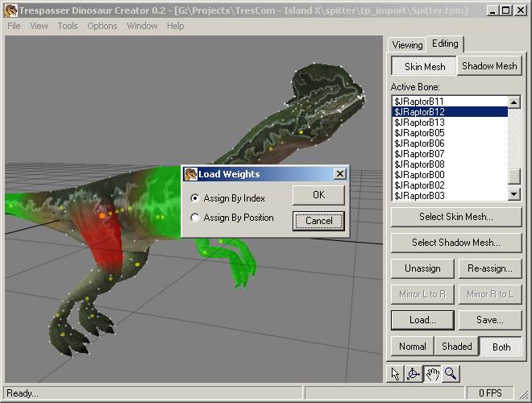Viewport: 532px width, 403px height.
Task: Click the Unassign button
Action: [422, 268]
